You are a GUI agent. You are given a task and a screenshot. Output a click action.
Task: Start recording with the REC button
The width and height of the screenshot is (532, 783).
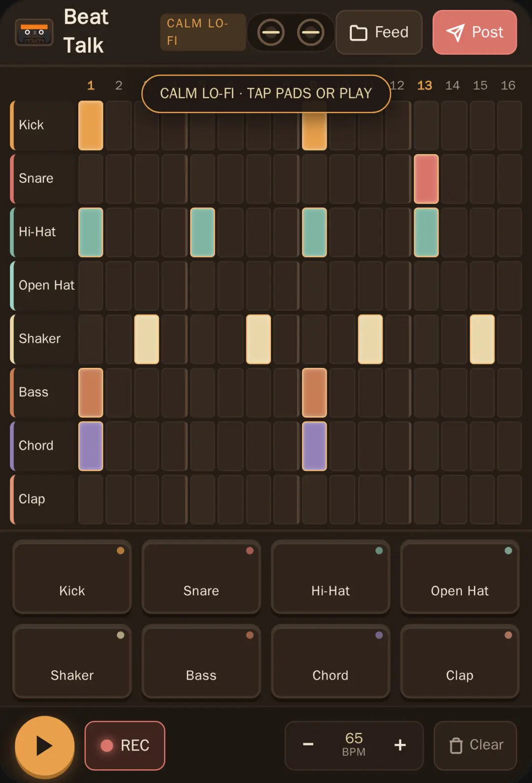click(125, 746)
